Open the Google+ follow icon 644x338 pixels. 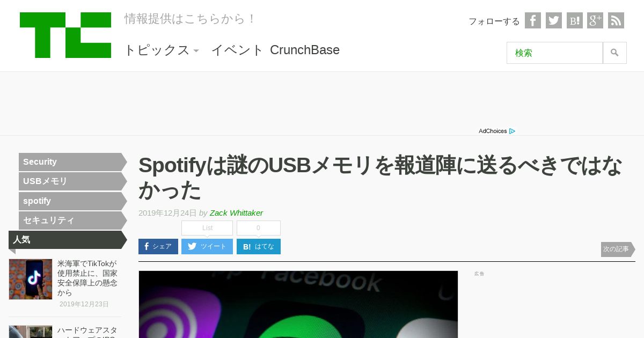595,20
